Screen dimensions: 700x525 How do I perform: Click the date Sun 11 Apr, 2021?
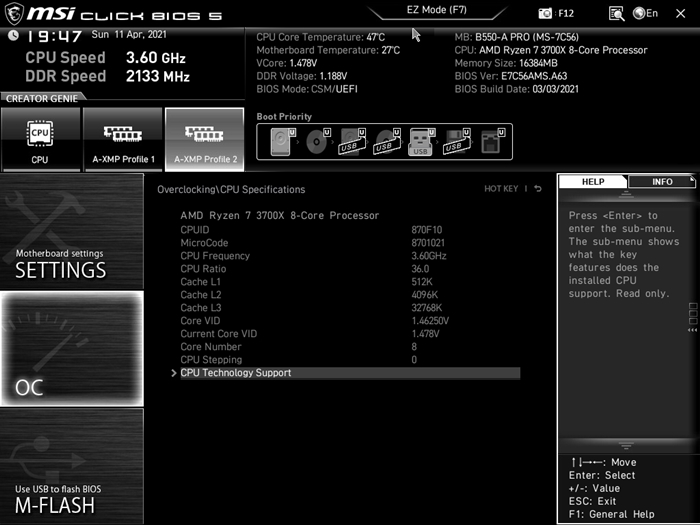click(129, 34)
